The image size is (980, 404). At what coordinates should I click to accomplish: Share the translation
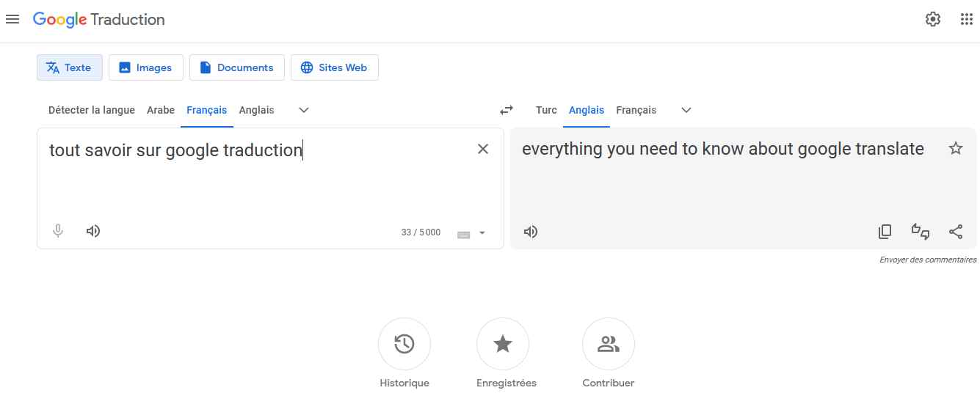(x=956, y=232)
